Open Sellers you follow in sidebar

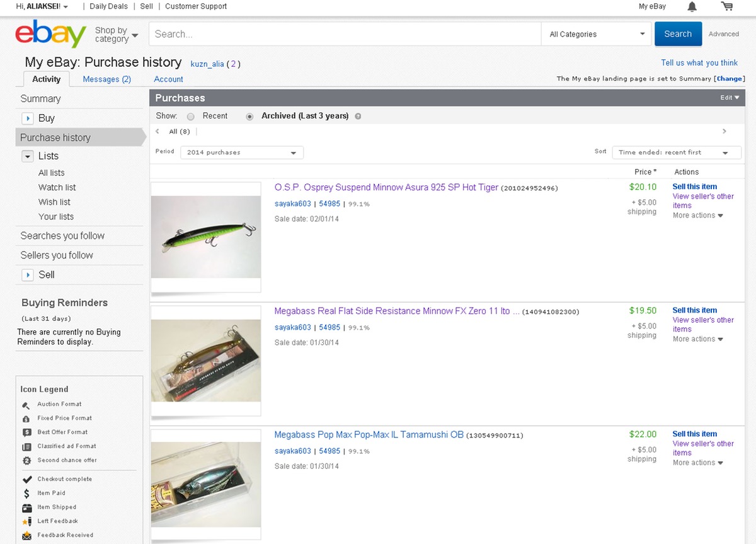[x=57, y=255]
